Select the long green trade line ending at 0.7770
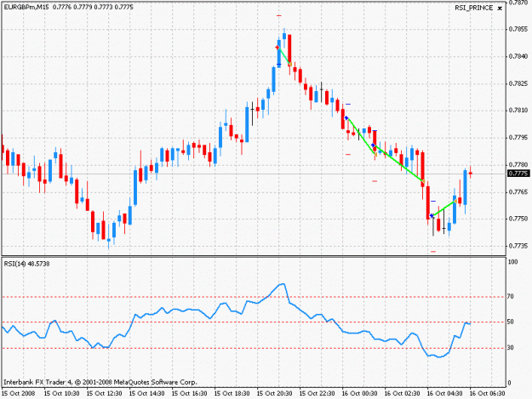The height and width of the screenshot is (399, 532). pyautogui.click(x=398, y=163)
